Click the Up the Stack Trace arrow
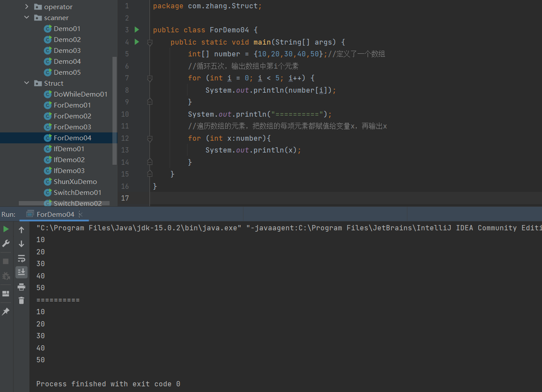The image size is (542, 392). click(x=21, y=229)
